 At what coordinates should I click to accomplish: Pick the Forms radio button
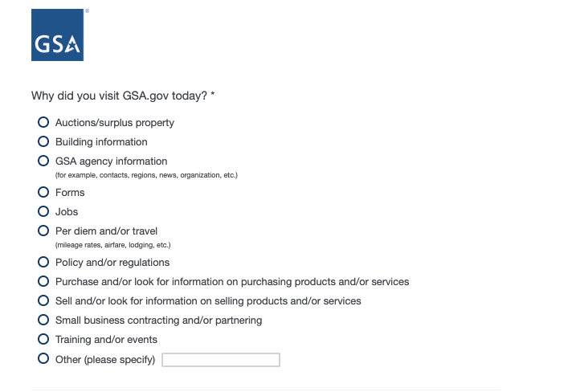click(x=43, y=193)
